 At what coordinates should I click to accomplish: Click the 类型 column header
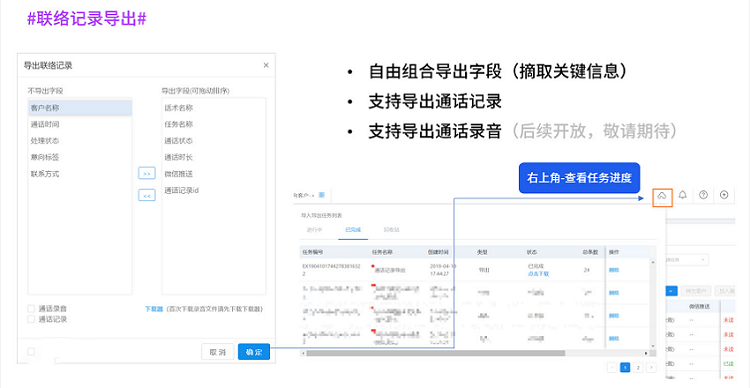click(482, 252)
